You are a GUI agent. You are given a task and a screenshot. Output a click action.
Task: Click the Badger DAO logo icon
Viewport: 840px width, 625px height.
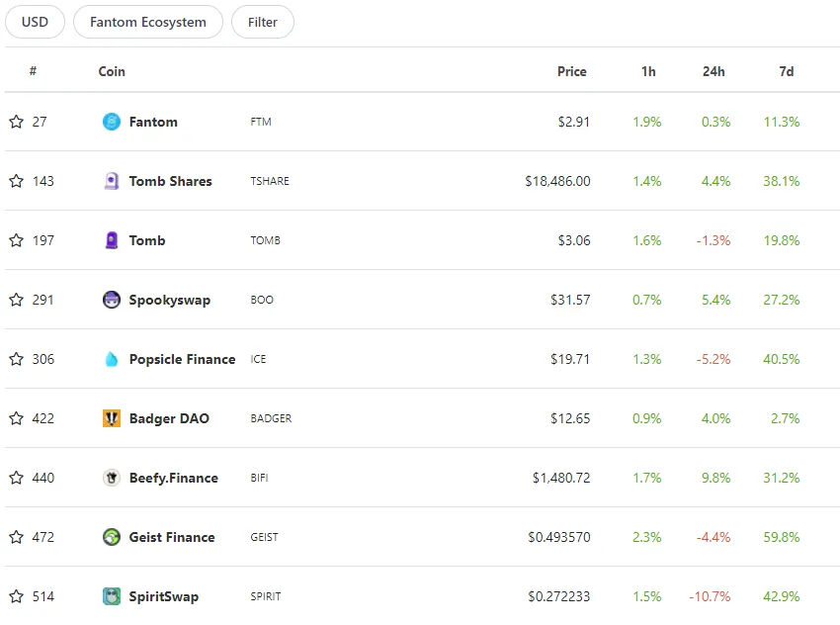(x=112, y=418)
